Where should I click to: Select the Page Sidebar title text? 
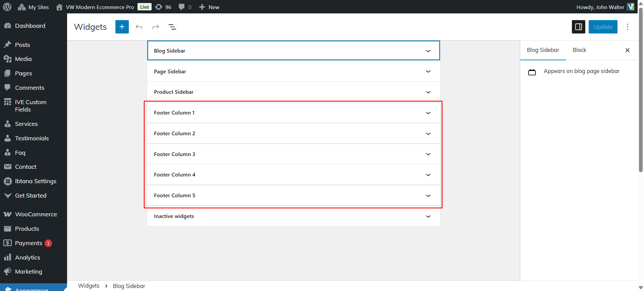click(x=170, y=71)
